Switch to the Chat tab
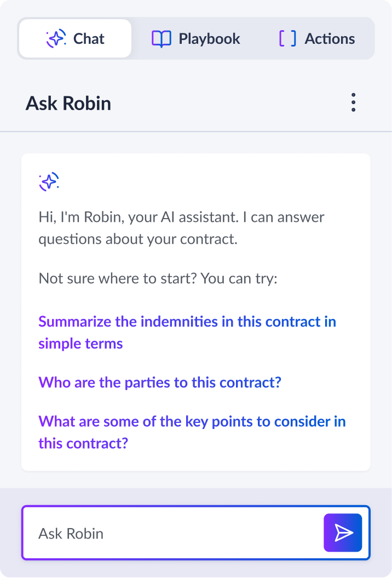This screenshot has width=392, height=578. 89,39
